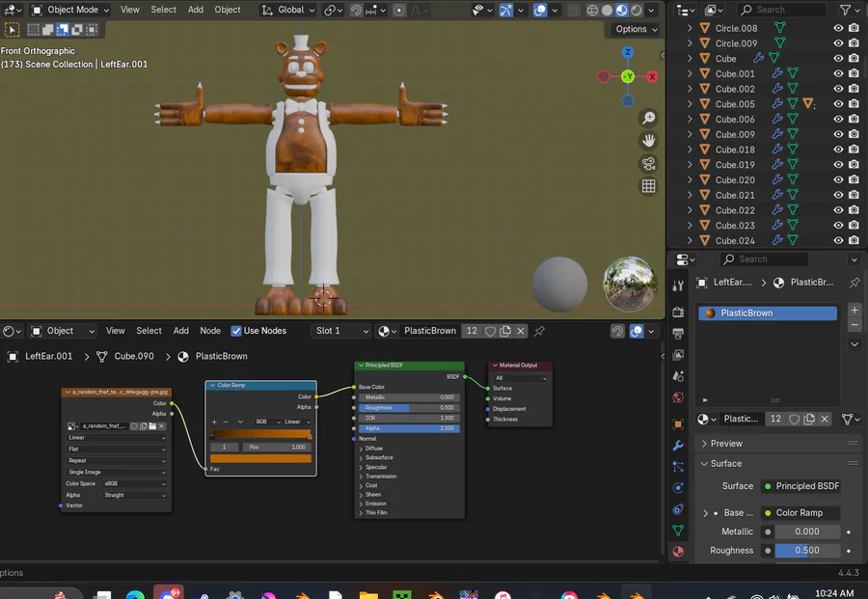The image size is (868, 599).
Task: Open the viewport Select menu
Action: click(163, 10)
